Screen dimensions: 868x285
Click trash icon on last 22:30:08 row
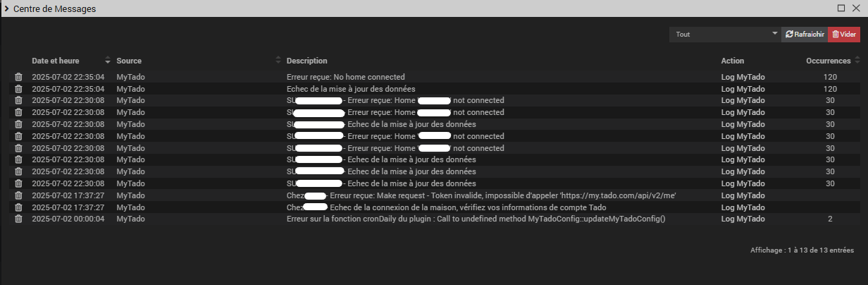19,183
